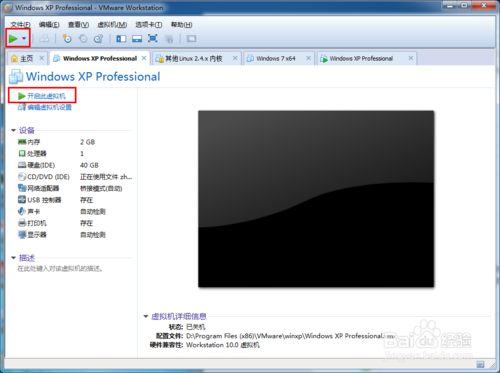500x373 pixels.
Task: Toggle the thumbnail bar view icon
Action: (x=137, y=39)
